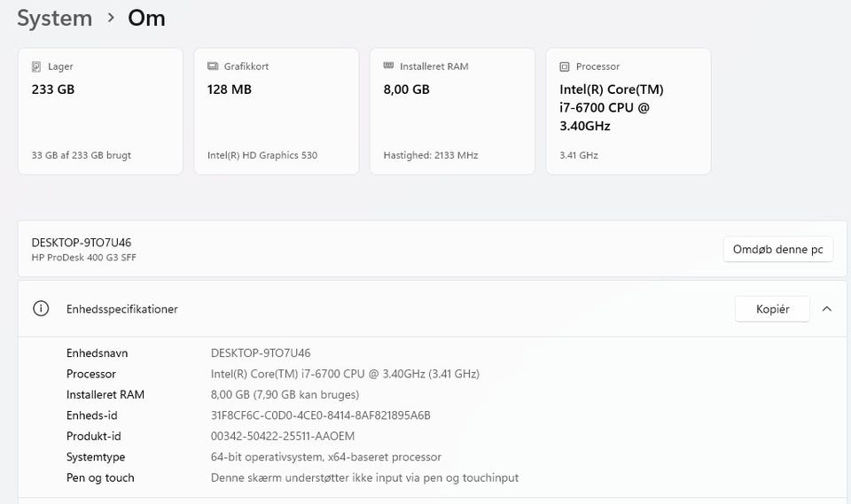Click the storage (Lager) icon
851x504 pixels.
click(x=36, y=66)
